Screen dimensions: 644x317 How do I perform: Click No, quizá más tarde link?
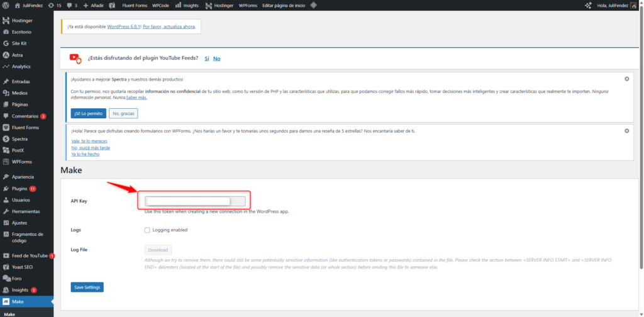pos(91,148)
